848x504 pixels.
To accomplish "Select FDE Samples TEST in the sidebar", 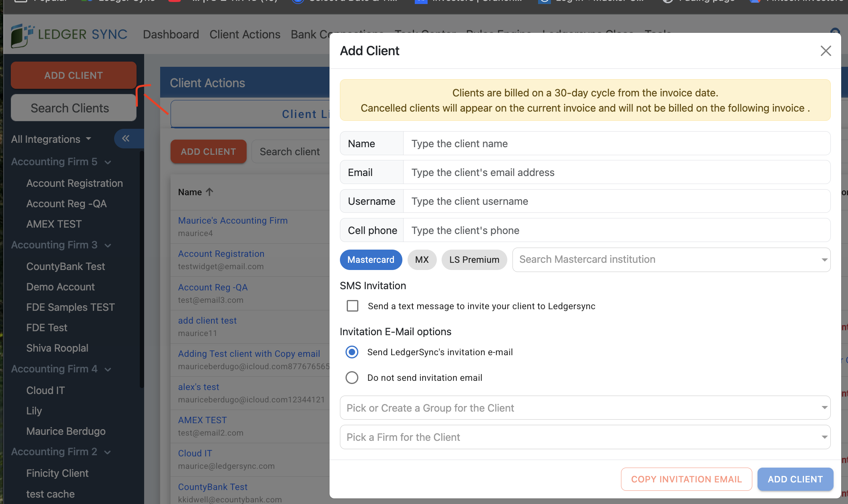I will point(70,307).
